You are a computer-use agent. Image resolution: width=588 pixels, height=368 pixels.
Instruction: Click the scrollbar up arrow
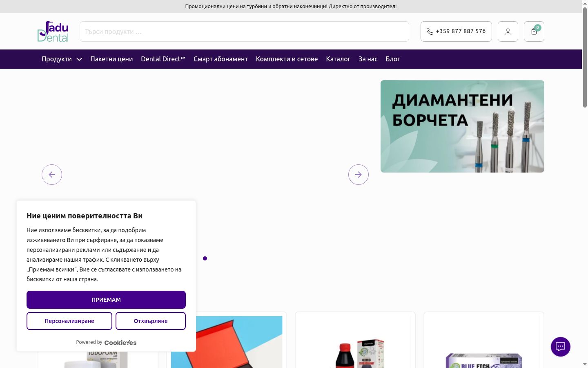(x=585, y=3)
